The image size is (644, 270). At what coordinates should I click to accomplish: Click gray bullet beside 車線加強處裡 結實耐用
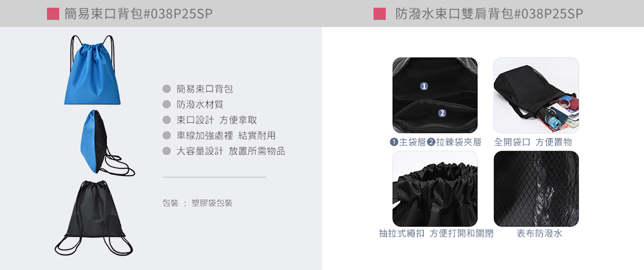(x=166, y=136)
